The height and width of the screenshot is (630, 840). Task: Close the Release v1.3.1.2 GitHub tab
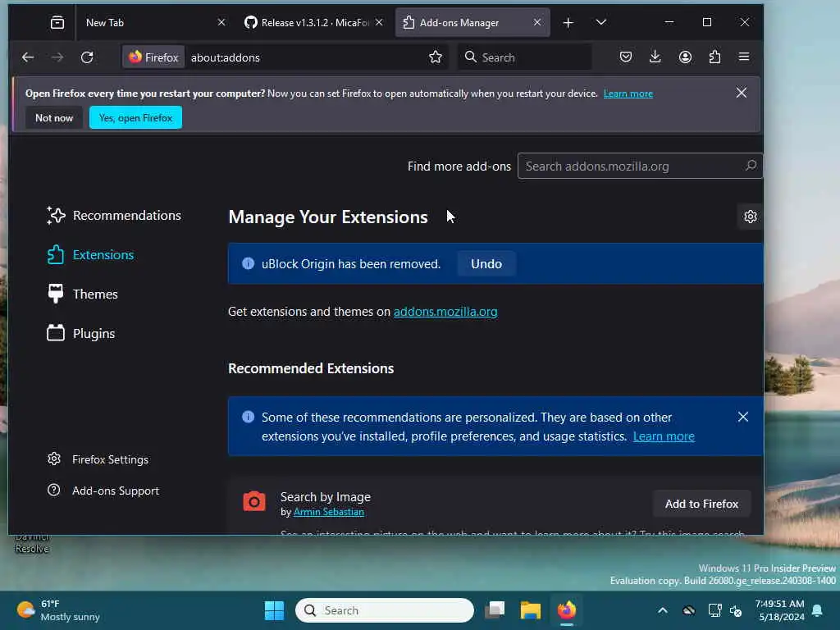click(379, 22)
